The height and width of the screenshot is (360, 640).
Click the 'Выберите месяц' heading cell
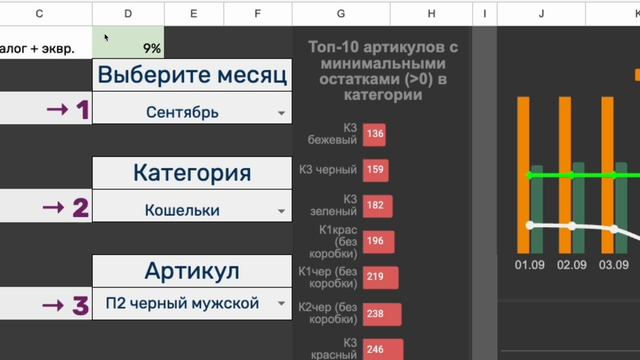point(192,75)
